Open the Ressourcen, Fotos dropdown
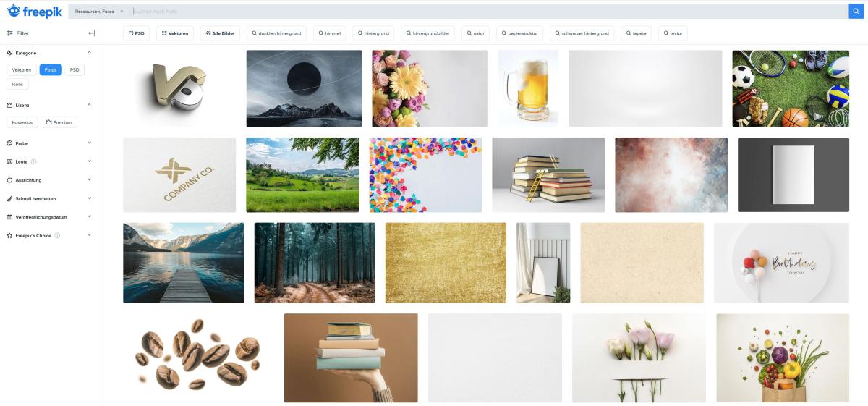 (x=99, y=11)
